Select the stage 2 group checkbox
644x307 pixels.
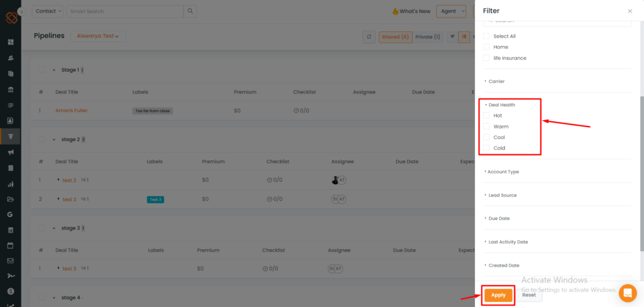[42, 139]
